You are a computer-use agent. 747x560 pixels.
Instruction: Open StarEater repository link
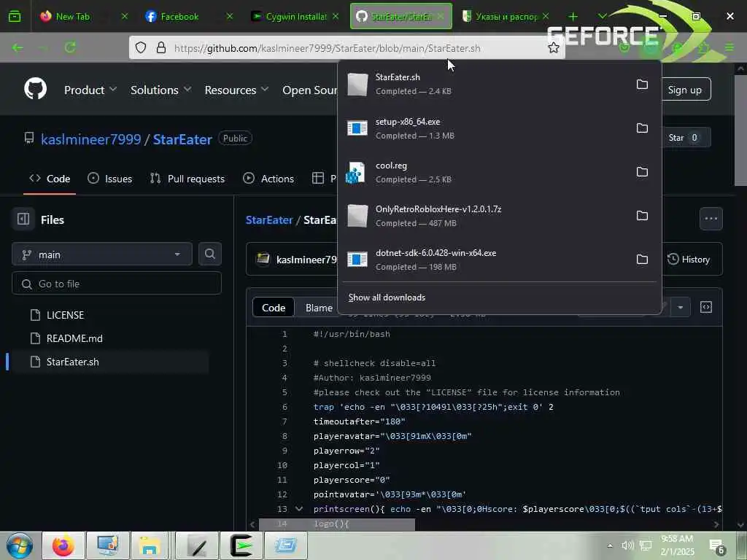[182, 139]
